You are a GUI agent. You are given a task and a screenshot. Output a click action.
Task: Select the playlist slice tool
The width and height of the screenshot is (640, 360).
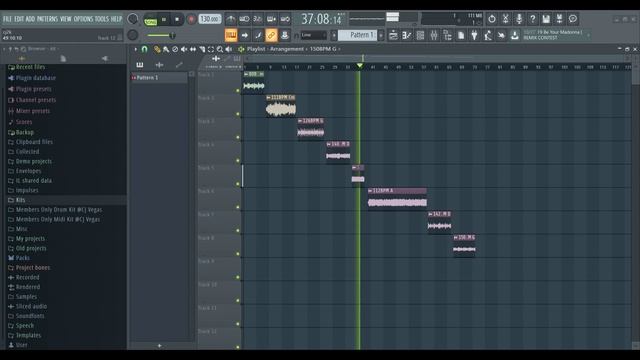point(202,49)
